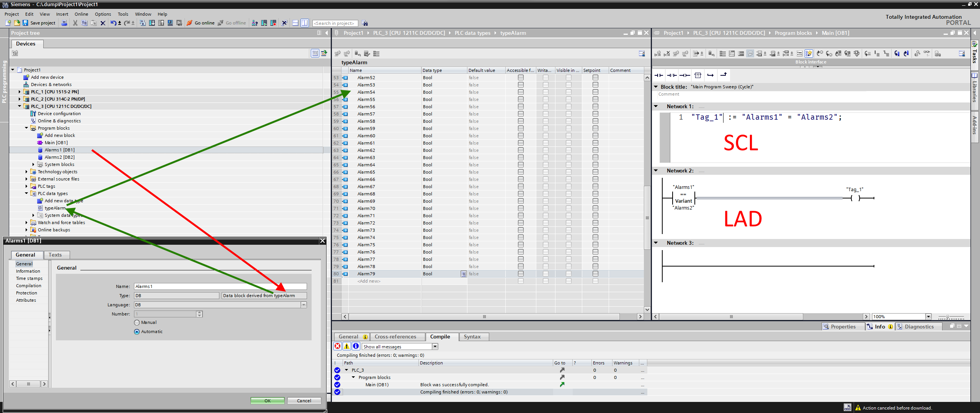
Task: Click the Save project button
Action: point(39,23)
